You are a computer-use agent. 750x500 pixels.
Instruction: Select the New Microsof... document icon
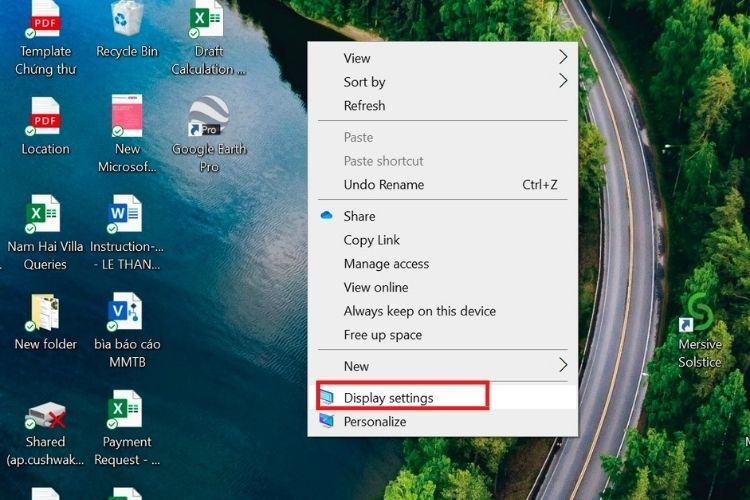[127, 116]
